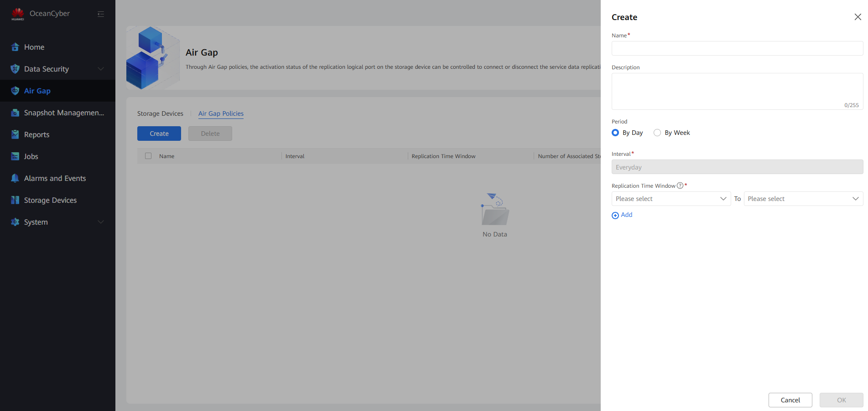Click the Replication Time Window help icon
Viewport: 868px width, 411px height.
[x=680, y=185]
